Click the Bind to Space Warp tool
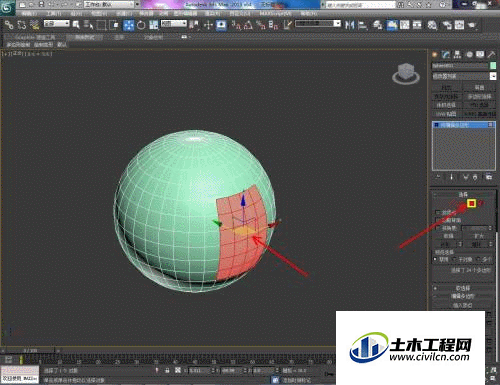 [x=34, y=25]
